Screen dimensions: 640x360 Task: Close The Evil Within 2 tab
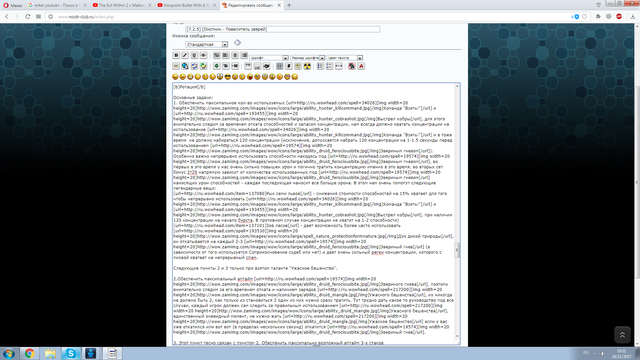pyautogui.click(x=149, y=5)
